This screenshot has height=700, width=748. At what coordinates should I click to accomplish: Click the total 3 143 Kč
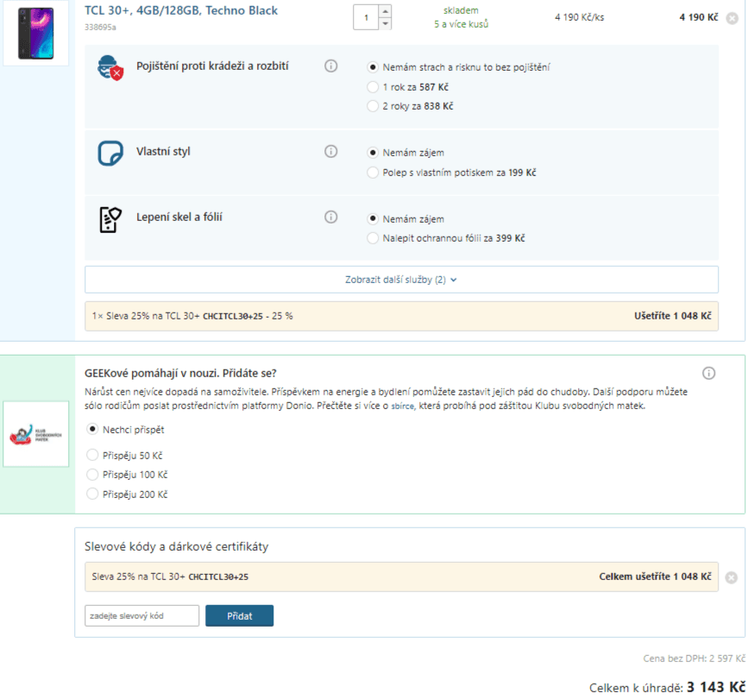click(716, 687)
